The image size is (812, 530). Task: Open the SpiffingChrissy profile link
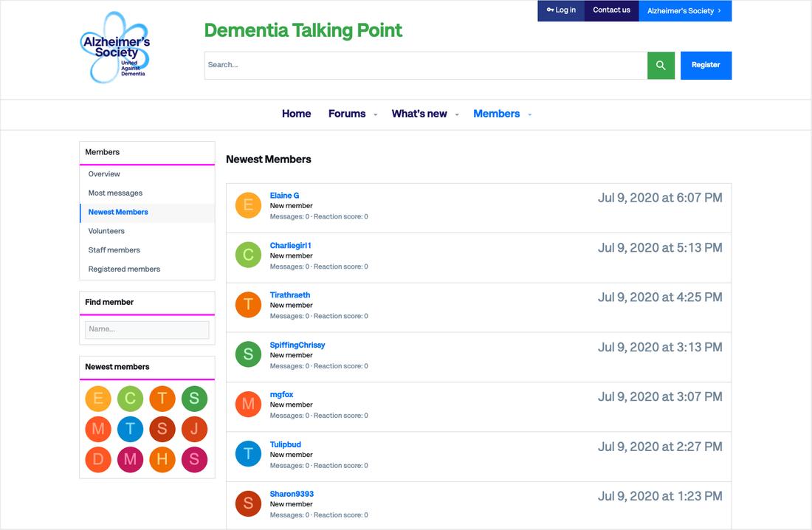click(297, 345)
